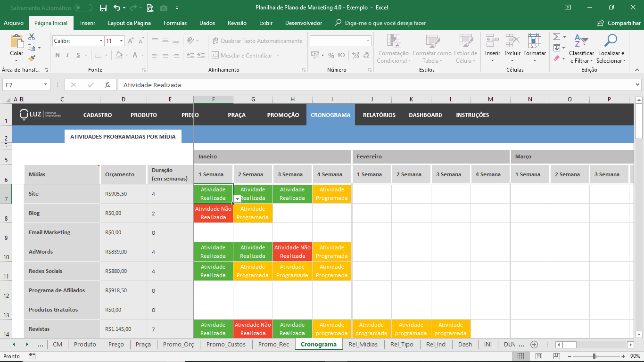
Task: Switch to Page Layout view in the status bar
Action: click(x=538, y=356)
